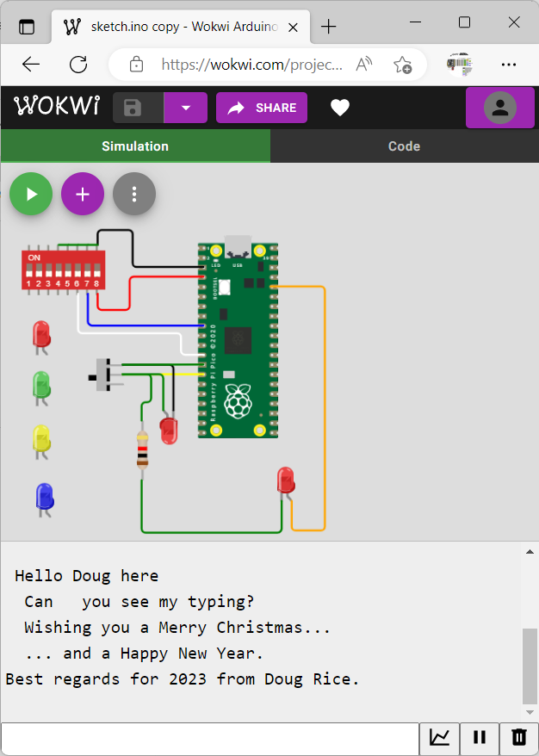This screenshot has height=756, width=539.
Task: Reload the page with refresh icon
Action: coord(78,64)
